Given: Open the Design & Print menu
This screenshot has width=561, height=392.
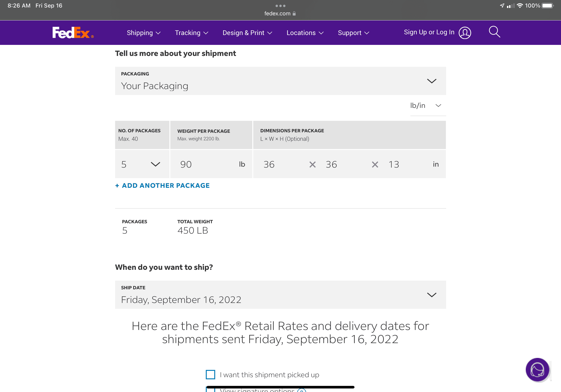Looking at the screenshot, I should [247, 33].
